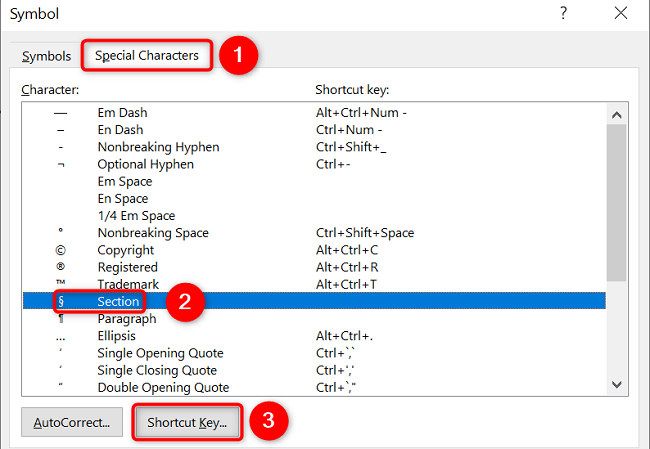Viewport: 650px width, 449px height.
Task: Choose En Dash in the character list
Action: (x=120, y=130)
